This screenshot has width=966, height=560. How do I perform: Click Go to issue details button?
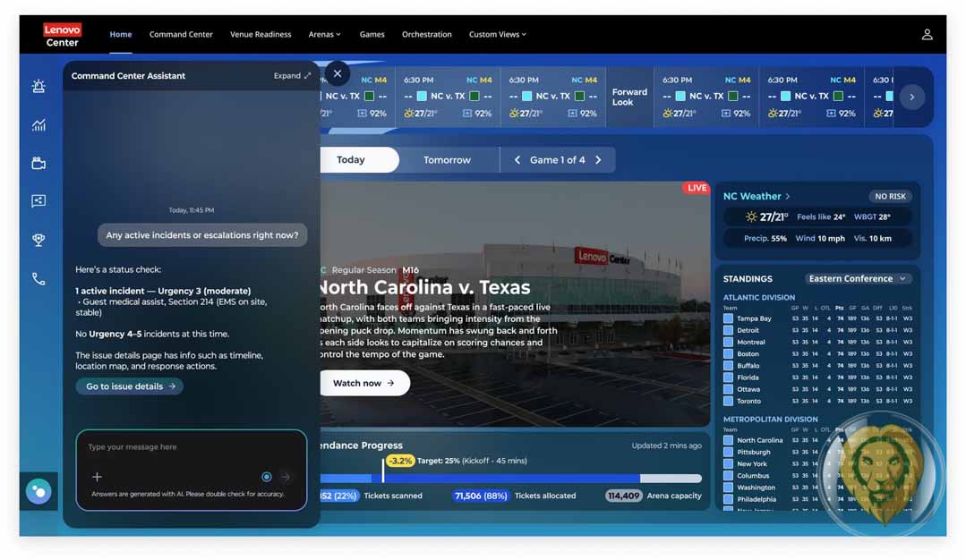pyautogui.click(x=130, y=386)
